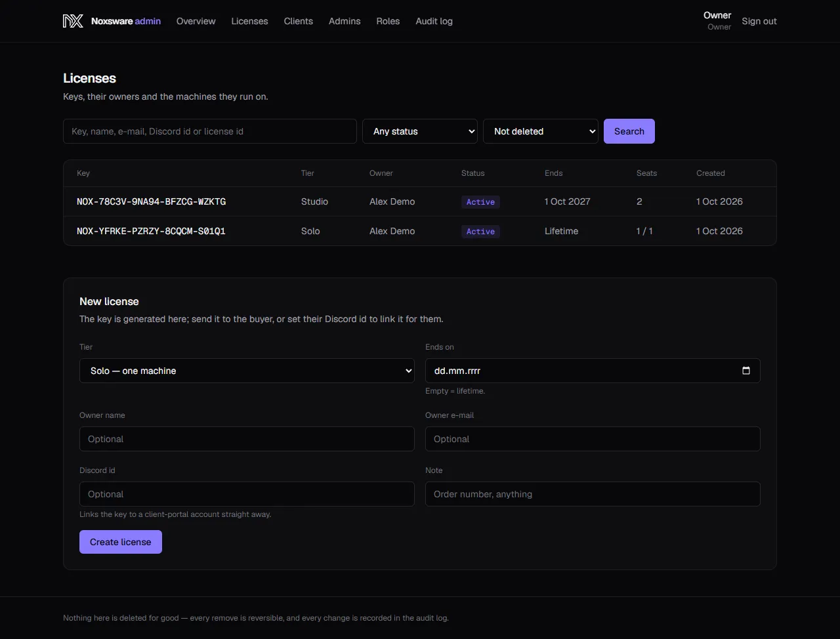Focus the Discord id input
This screenshot has height=639, width=840.
click(x=247, y=494)
